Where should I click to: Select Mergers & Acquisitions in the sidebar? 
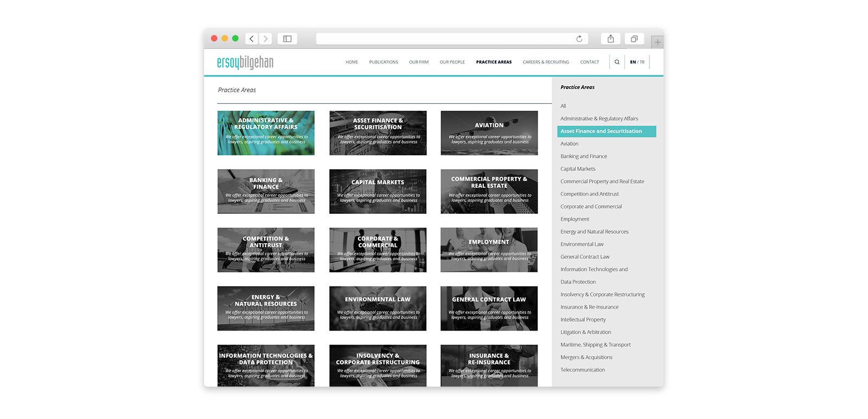click(586, 357)
